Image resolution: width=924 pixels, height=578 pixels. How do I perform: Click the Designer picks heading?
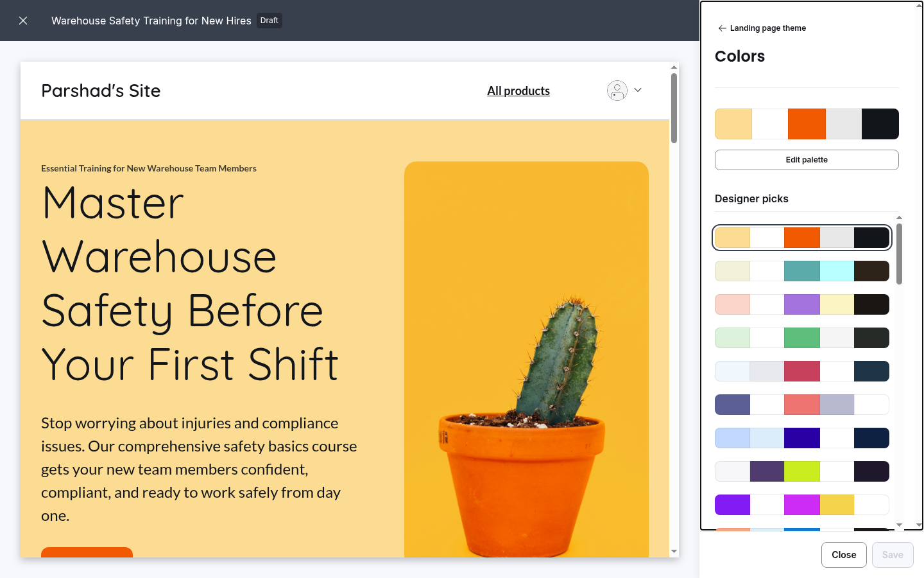[751, 198]
